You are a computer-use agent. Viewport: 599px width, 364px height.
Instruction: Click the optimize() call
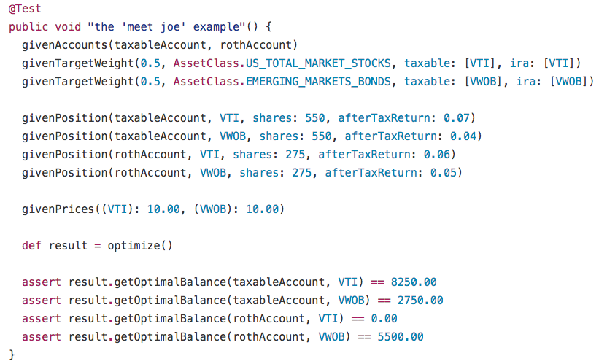pos(140,246)
